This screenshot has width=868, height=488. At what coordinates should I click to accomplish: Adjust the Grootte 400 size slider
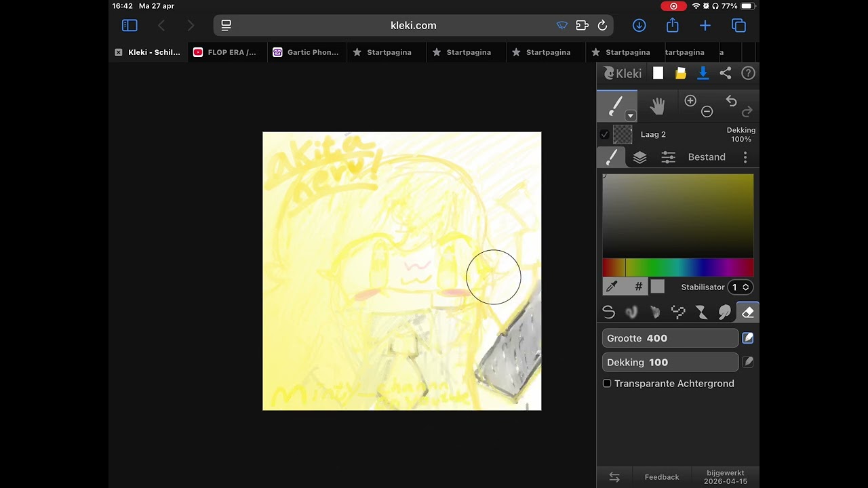[670, 338]
